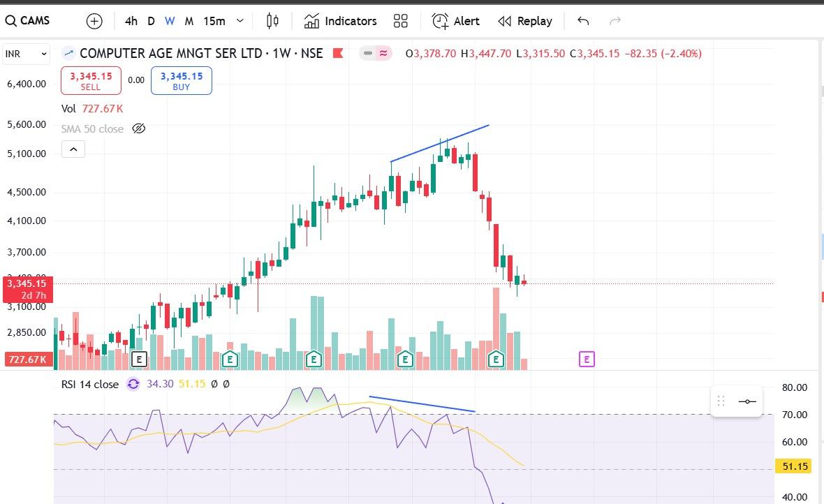This screenshot has width=824, height=504.
Task: Click the 3,345.15 SELL button
Action: (91, 80)
